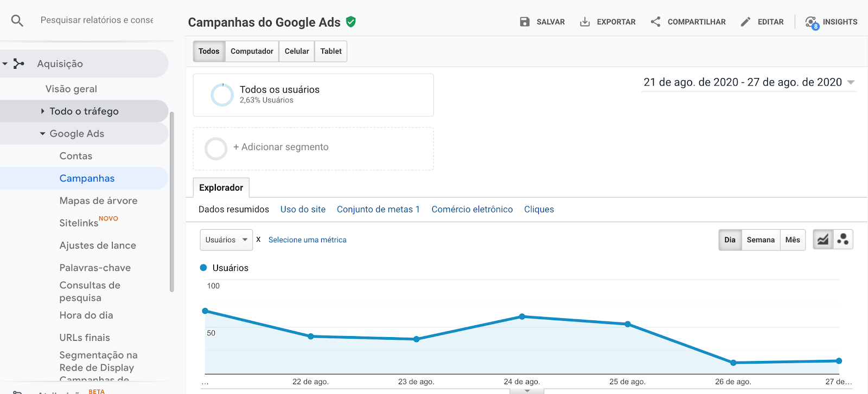
Task: Click the Exportar download icon
Action: click(x=585, y=22)
